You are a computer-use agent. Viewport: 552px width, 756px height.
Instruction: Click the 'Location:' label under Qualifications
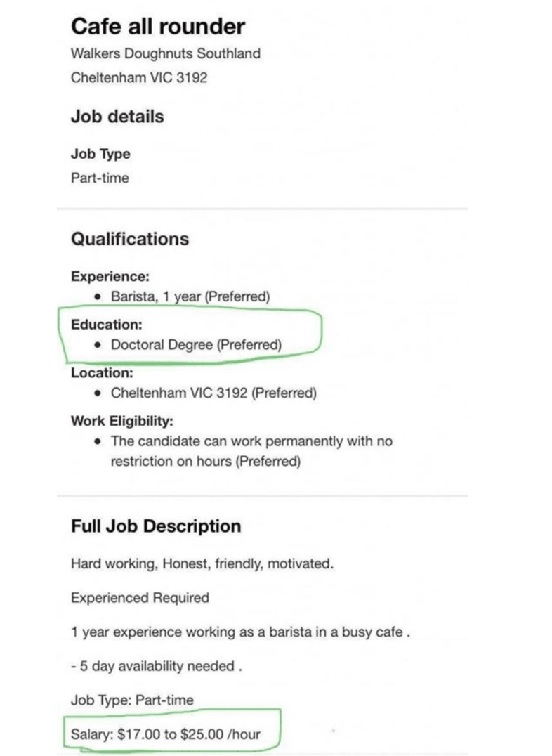(x=102, y=372)
